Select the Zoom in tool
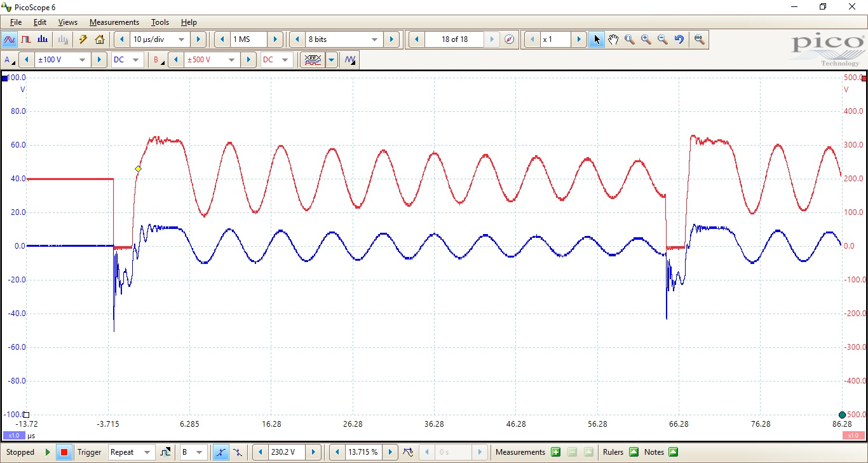 (x=646, y=39)
